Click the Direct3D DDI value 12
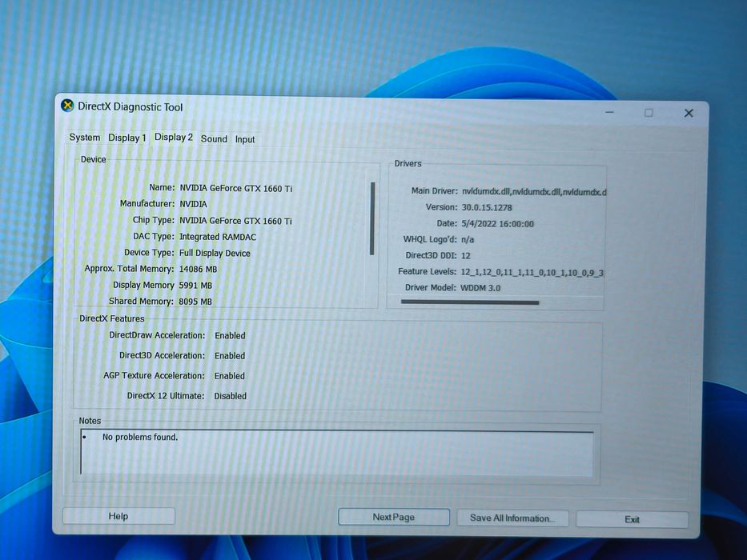 (465, 256)
